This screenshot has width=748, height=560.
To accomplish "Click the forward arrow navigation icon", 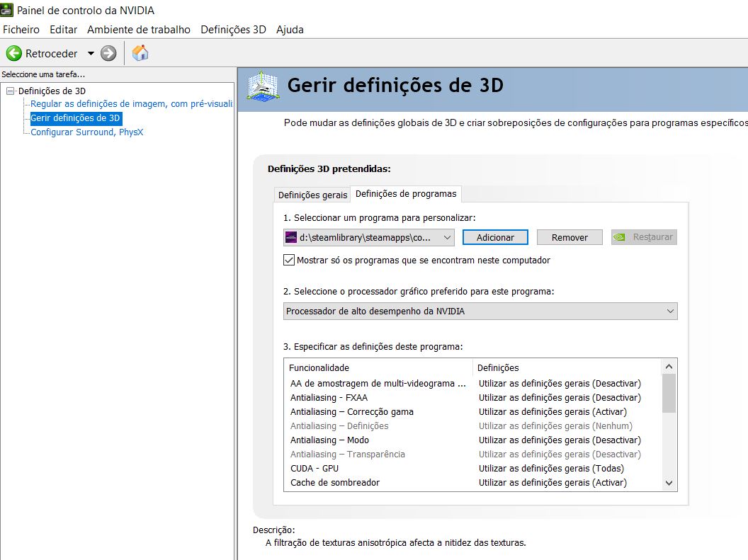I will tap(108, 53).
